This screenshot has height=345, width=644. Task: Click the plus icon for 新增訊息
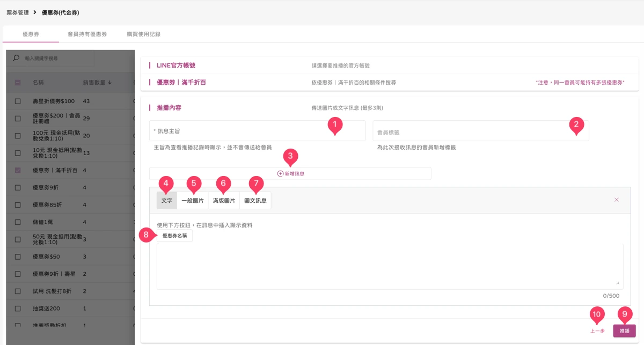[x=280, y=174]
